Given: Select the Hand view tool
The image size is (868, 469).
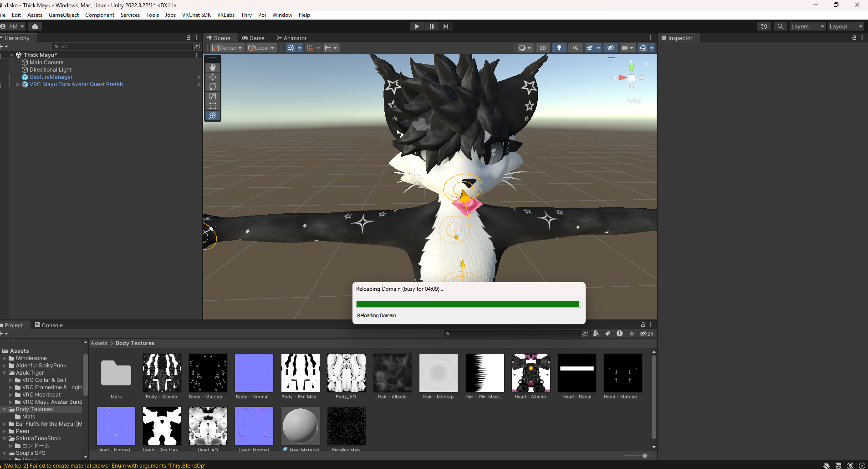Looking at the screenshot, I should coord(213,67).
